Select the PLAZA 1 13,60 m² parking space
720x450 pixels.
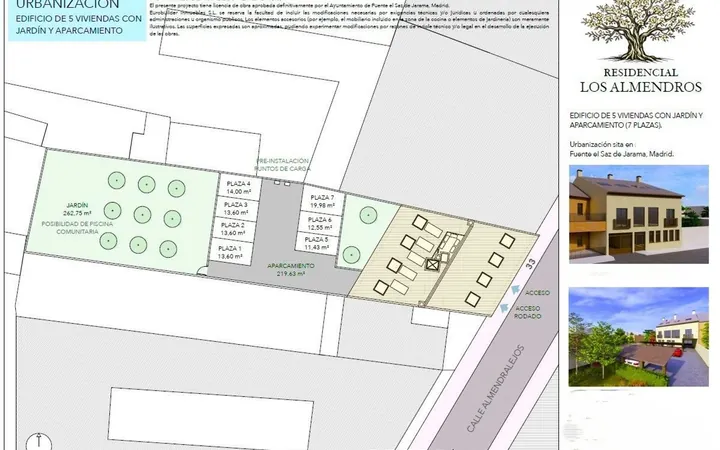coord(230,253)
